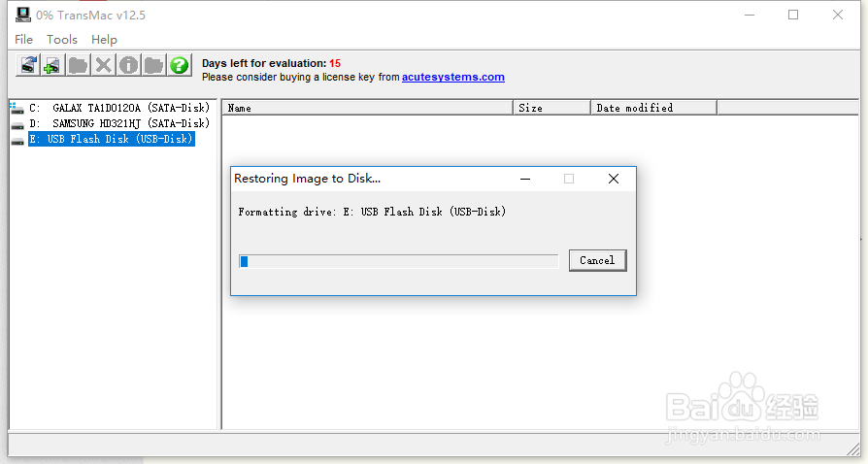868x464 pixels.
Task: Click the TransMac app icon in title bar
Action: pyautogui.click(x=22, y=15)
